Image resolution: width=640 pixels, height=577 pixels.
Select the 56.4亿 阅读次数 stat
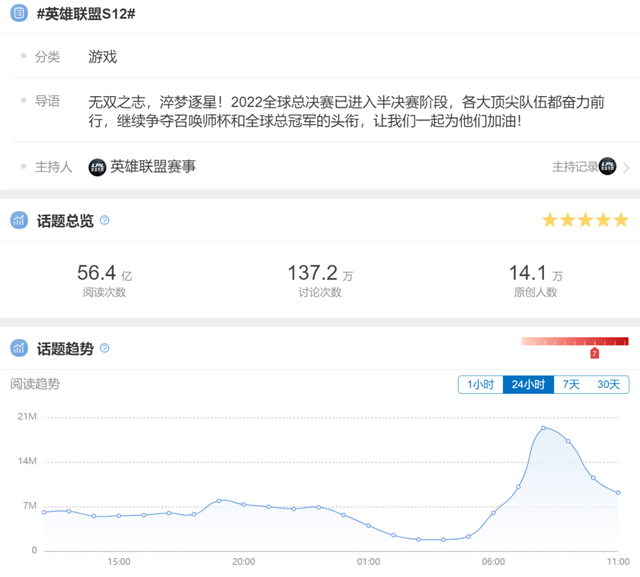pos(104,280)
